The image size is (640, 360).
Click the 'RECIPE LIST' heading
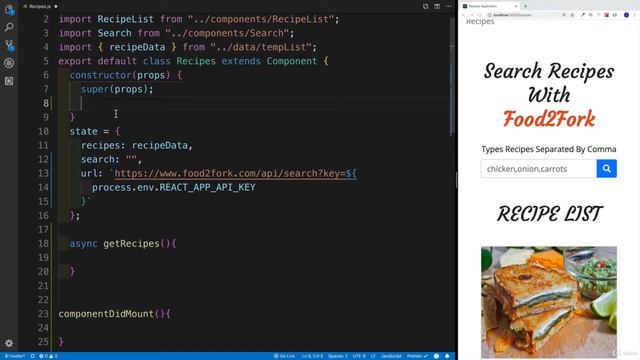pyautogui.click(x=549, y=214)
